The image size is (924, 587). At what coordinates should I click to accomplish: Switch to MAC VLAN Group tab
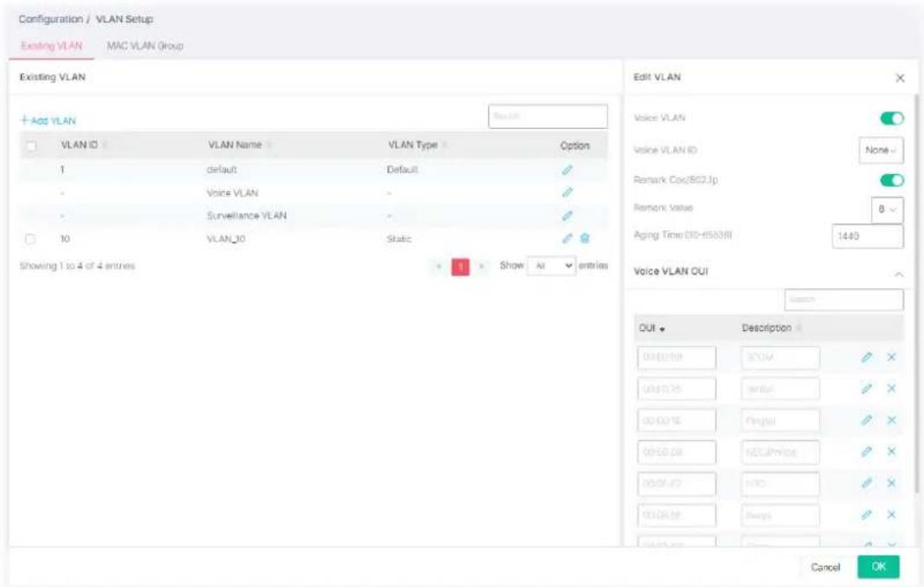[145, 46]
